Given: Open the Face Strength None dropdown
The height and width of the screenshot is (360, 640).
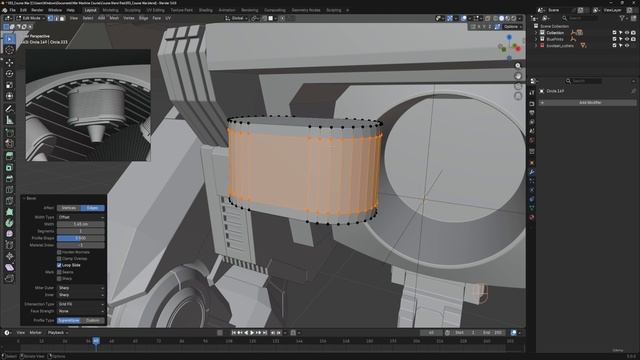Looking at the screenshot, I should 81,311.
